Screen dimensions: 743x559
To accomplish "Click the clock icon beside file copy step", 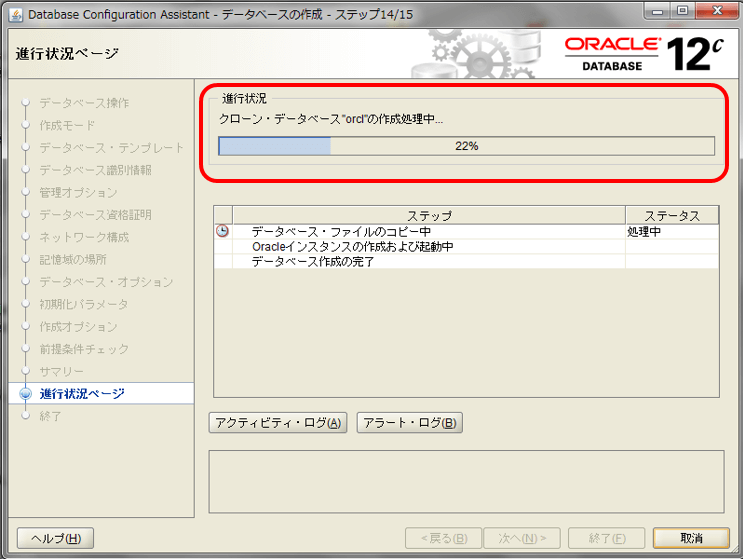I will coord(222,231).
